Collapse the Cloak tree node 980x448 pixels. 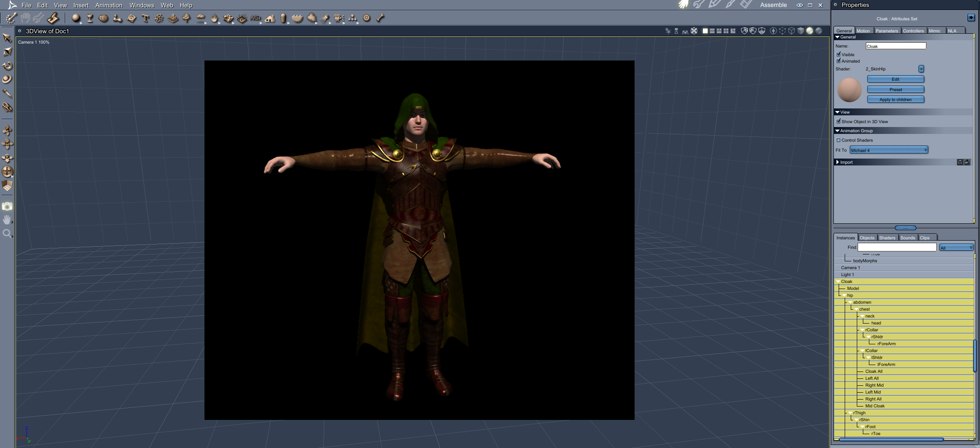(x=838, y=282)
